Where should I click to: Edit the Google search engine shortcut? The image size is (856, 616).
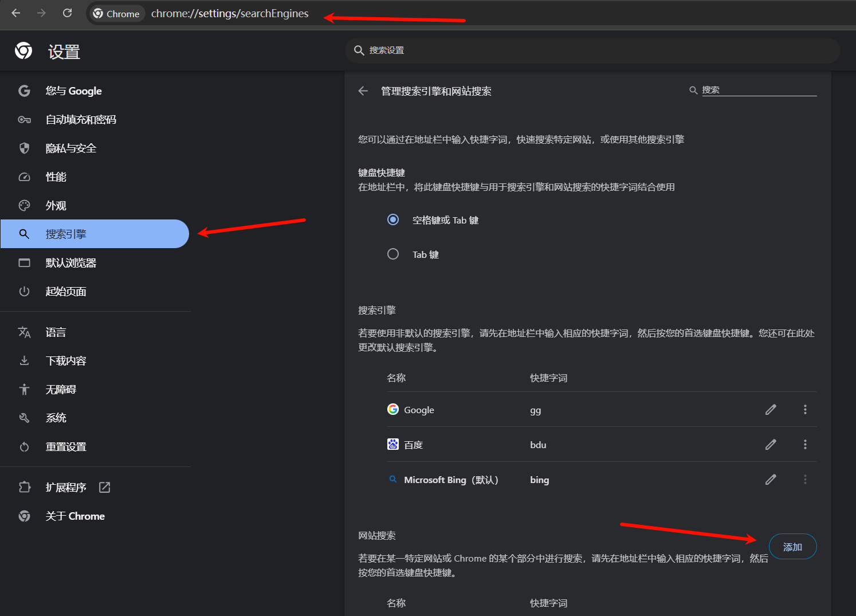771,410
